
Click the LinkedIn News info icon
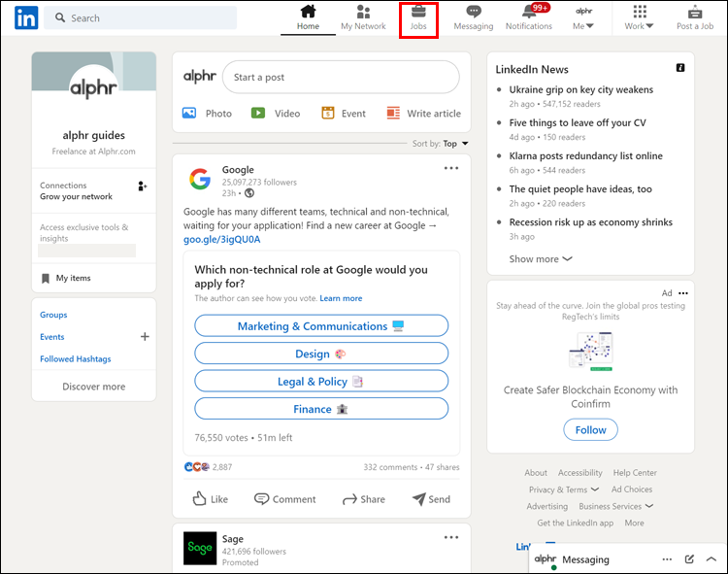680,68
